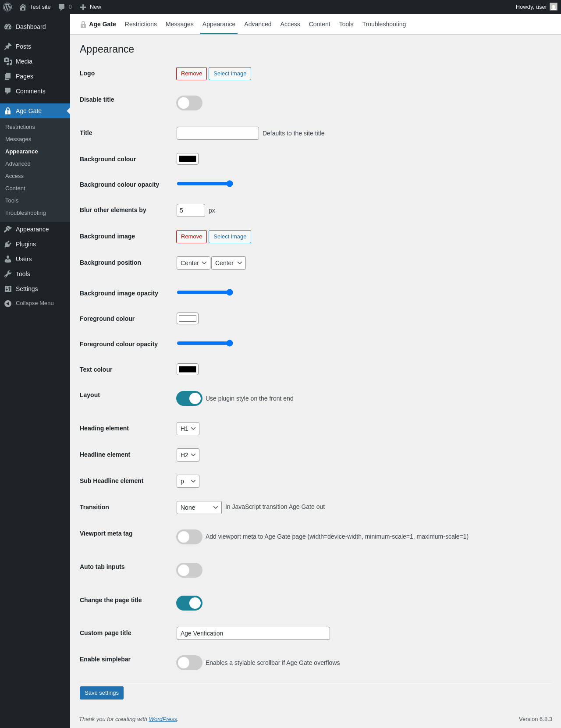Click the Background colour opacity slider

click(x=205, y=184)
